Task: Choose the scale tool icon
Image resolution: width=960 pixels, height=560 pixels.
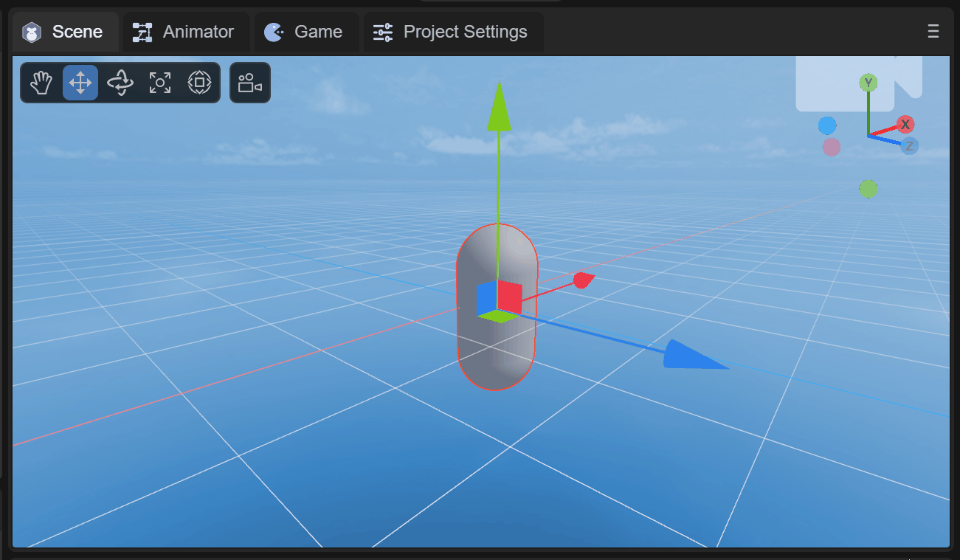Action: (x=160, y=83)
